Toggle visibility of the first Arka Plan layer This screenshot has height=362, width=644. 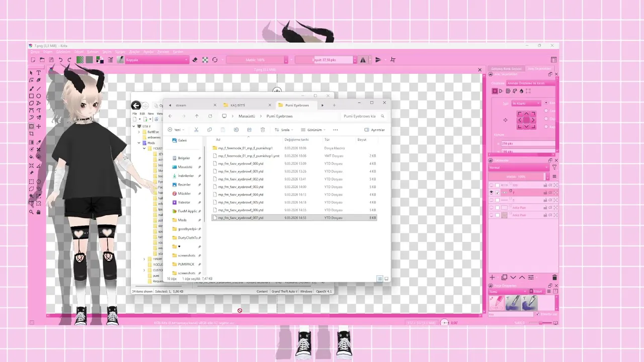point(492,208)
